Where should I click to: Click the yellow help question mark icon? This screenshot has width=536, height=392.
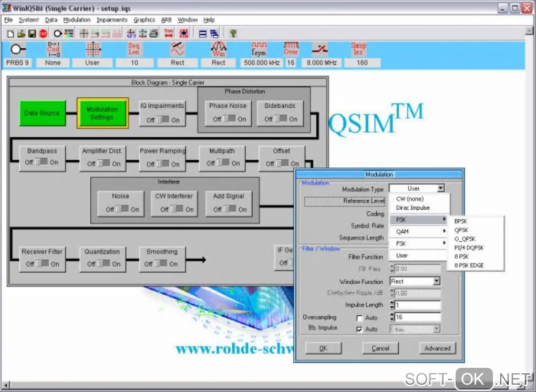pos(233,34)
